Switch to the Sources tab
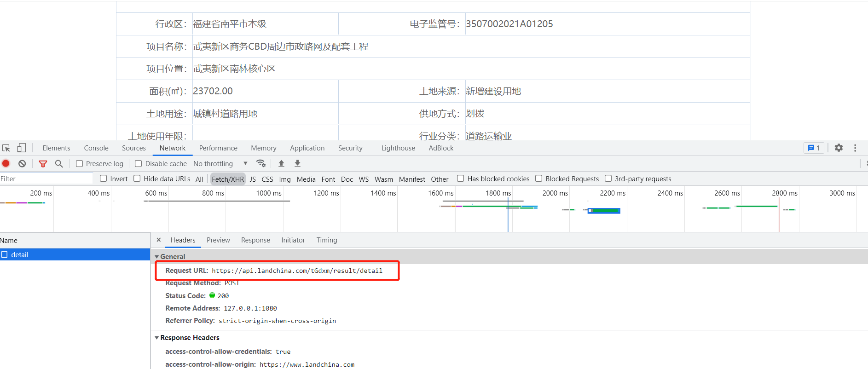Image resolution: width=868 pixels, height=369 pixels. (x=134, y=148)
